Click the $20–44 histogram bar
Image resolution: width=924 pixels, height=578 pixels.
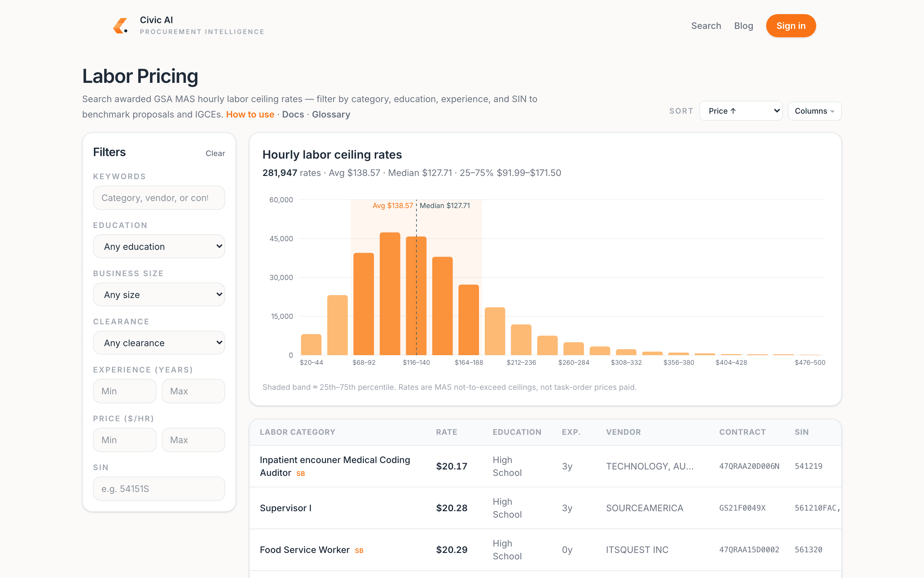311,345
